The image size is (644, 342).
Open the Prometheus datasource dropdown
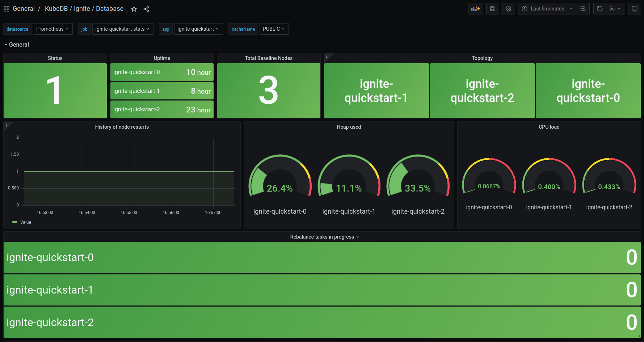52,29
